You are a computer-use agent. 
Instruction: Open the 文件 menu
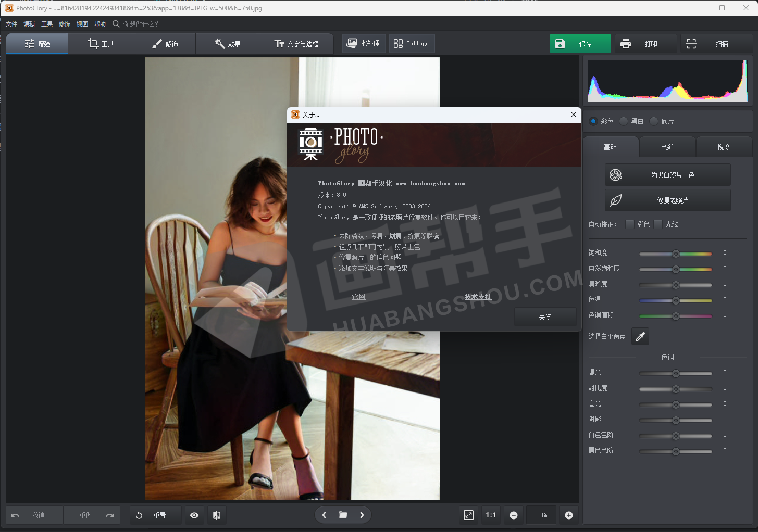click(11, 24)
